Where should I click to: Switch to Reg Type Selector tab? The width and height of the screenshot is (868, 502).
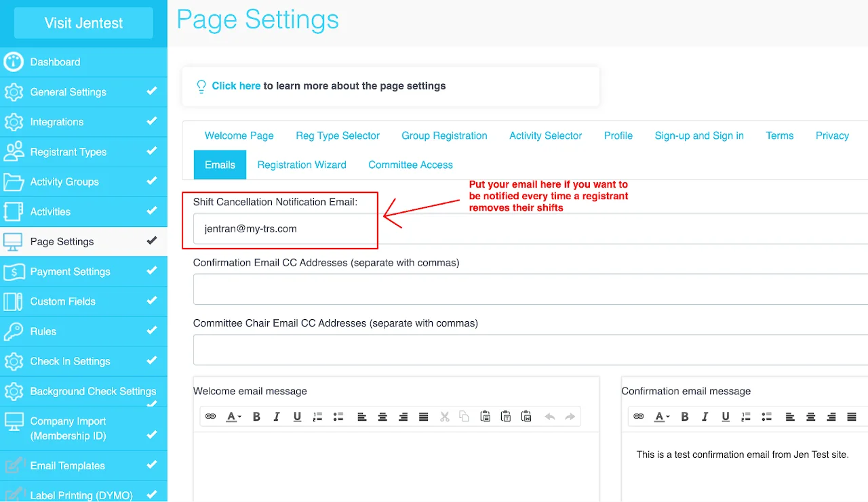[x=338, y=135]
